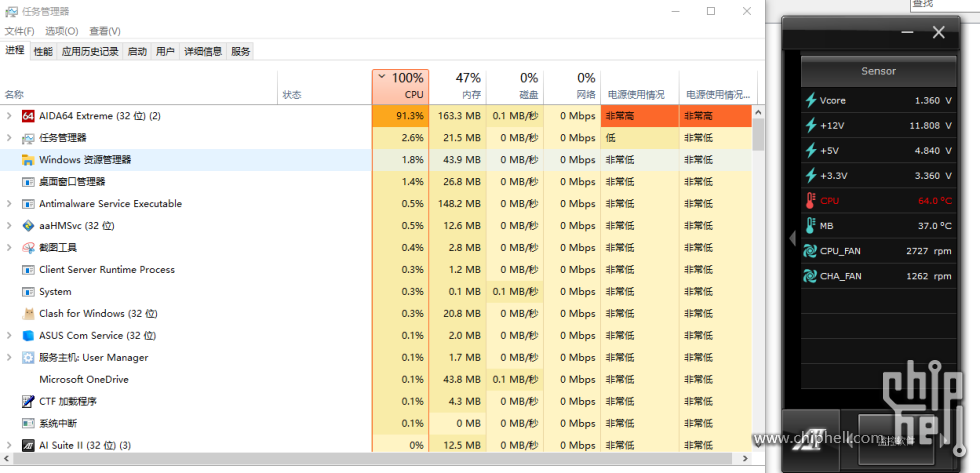Expand the 截图工具 process group
Screen dimensions: 980x473
9,247
